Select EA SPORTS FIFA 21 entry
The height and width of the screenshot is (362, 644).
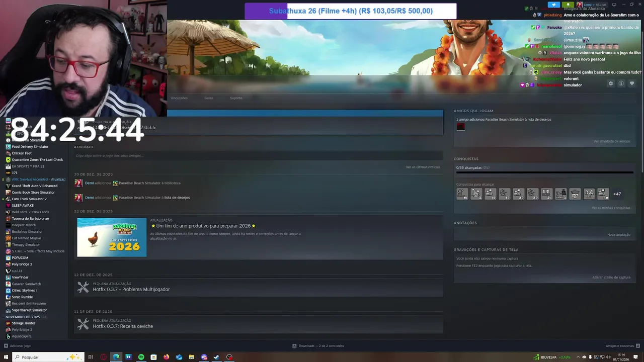tap(28, 166)
